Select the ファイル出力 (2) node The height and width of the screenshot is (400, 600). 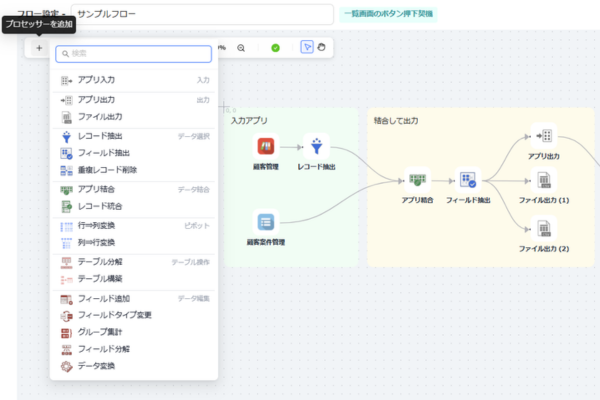pyautogui.click(x=544, y=229)
